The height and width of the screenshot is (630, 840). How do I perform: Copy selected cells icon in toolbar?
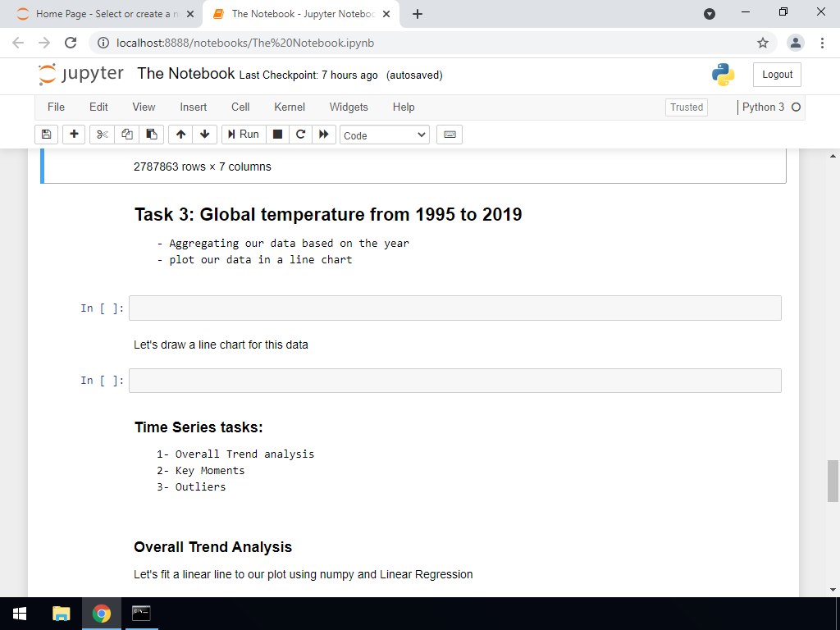coord(127,135)
